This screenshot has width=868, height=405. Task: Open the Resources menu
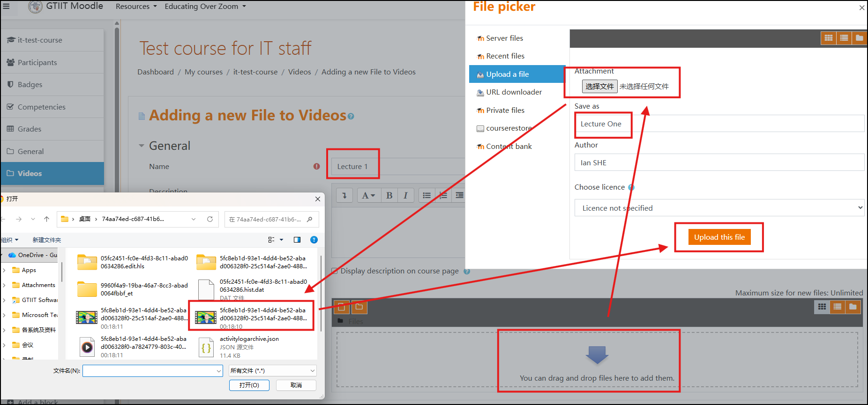tap(136, 7)
